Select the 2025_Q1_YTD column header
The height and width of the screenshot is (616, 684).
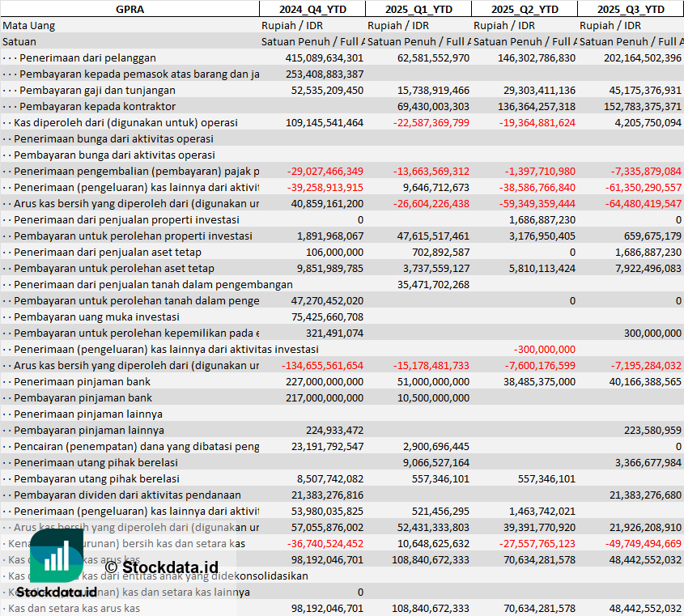coord(418,9)
